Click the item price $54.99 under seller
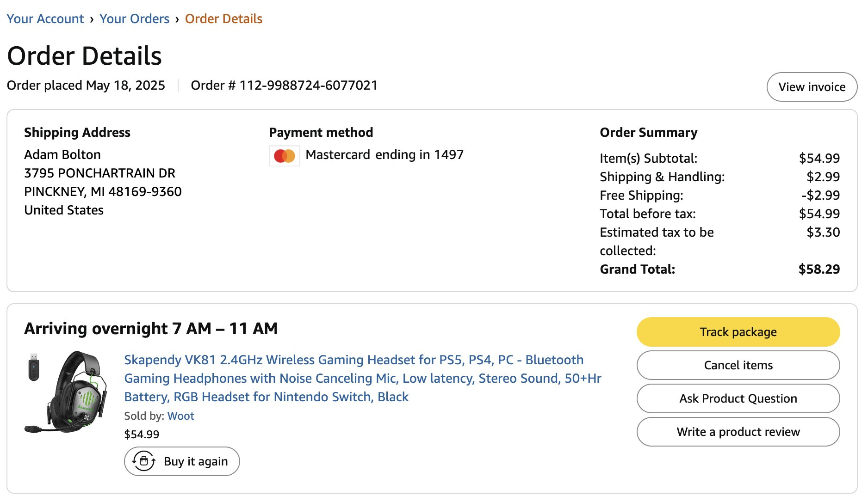Image resolution: width=868 pixels, height=502 pixels. (x=142, y=435)
